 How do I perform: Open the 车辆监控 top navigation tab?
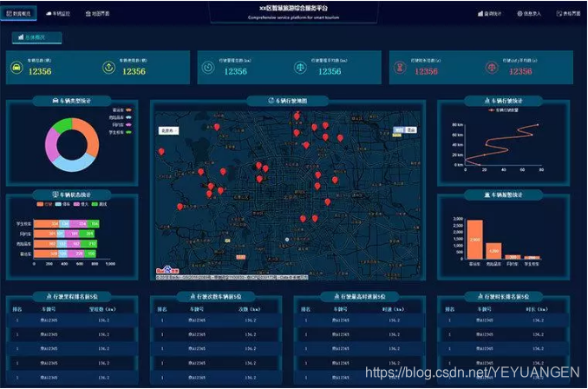tap(58, 14)
